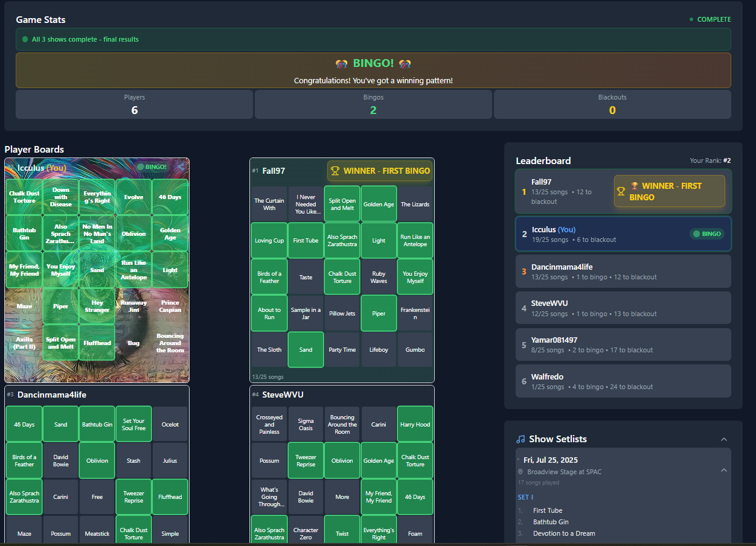Click the Walfredo entry in the leaderboard
756x546 pixels.
[x=623, y=381]
